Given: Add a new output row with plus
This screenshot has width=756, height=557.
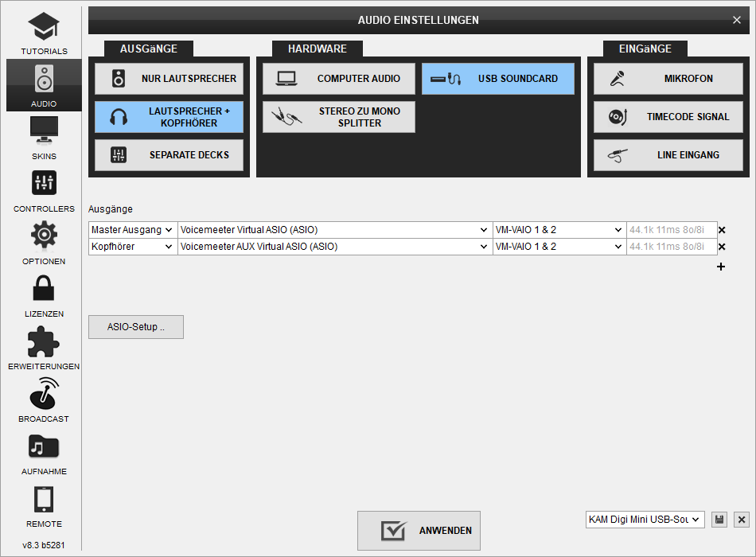Looking at the screenshot, I should coord(721,267).
